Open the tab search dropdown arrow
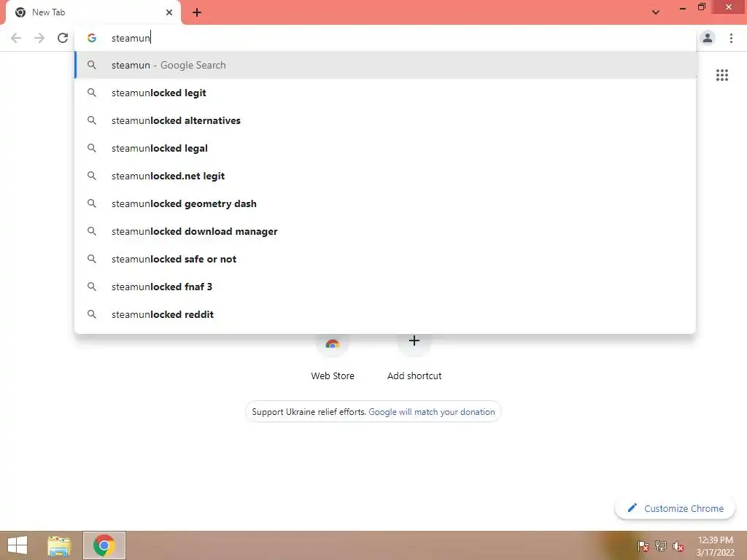 pos(656,12)
